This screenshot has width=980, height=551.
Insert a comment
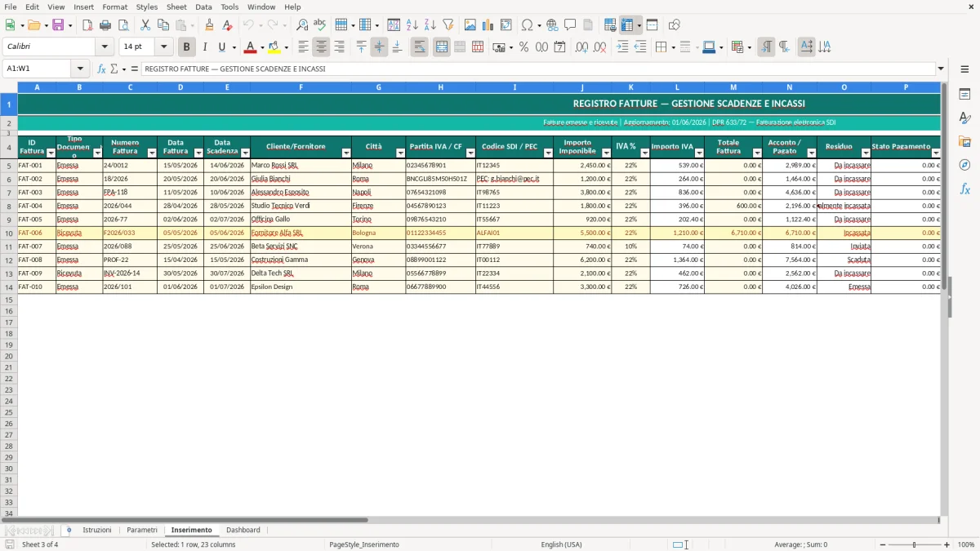point(570,25)
